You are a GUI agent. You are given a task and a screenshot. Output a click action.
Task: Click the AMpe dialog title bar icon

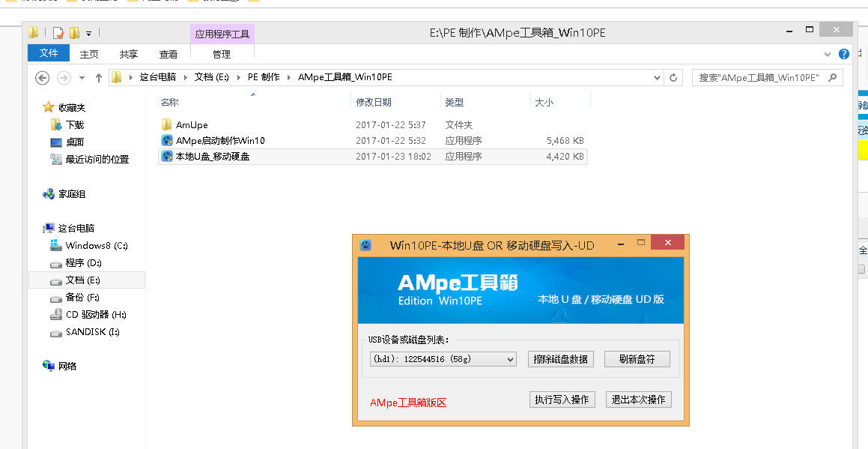pos(365,245)
